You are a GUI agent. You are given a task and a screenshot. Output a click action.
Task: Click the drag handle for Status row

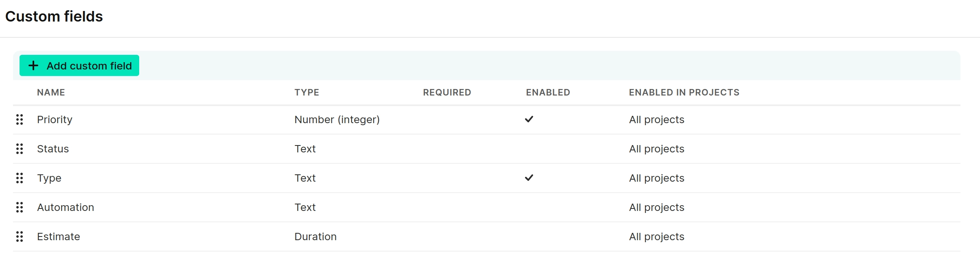20,149
